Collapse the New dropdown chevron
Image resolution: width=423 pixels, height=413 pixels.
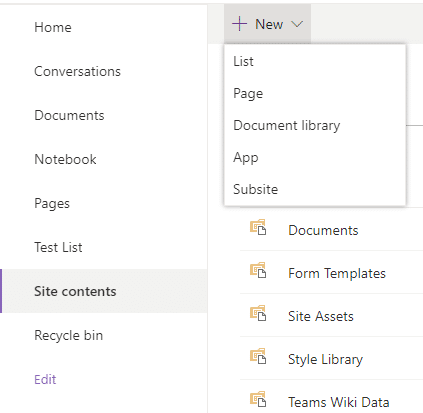(297, 24)
